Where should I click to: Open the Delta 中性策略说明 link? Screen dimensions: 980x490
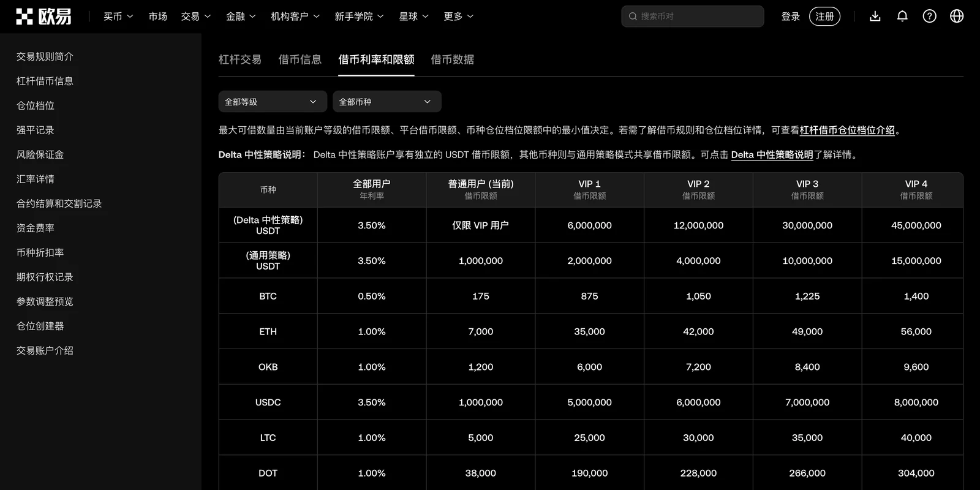pyautogui.click(x=772, y=154)
